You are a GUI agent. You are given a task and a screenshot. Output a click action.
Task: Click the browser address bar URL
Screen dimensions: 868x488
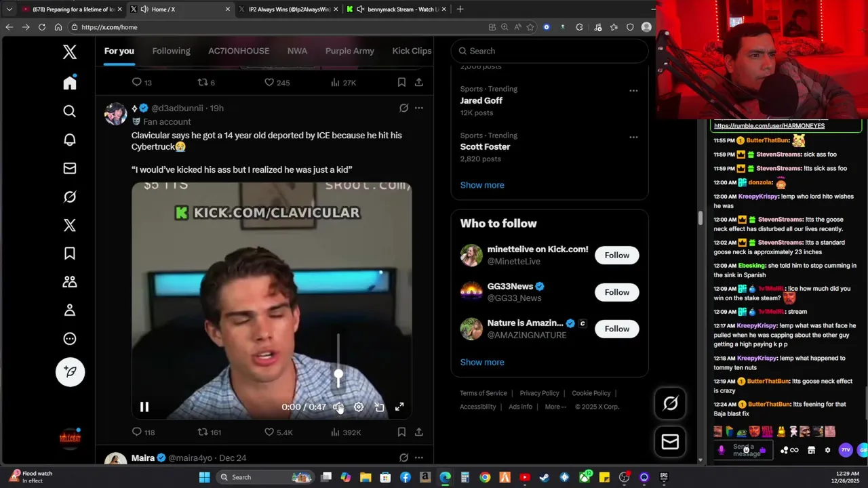pyautogui.click(x=109, y=27)
